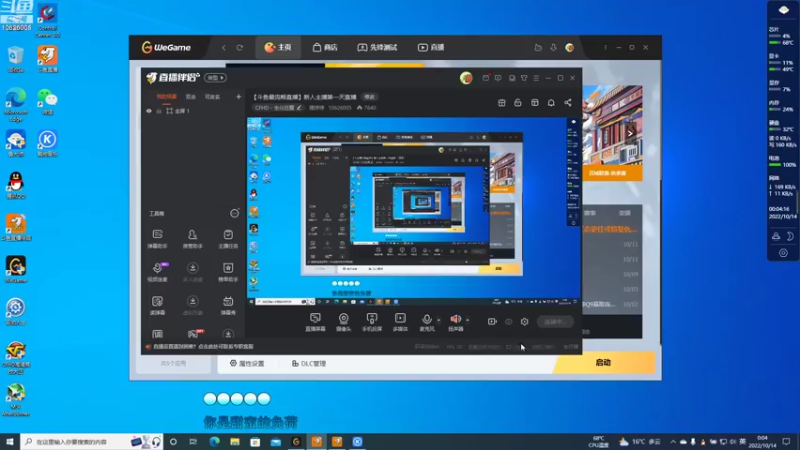Click the 修改 edit button beside stream title
The image size is (800, 450).
pyautogui.click(x=369, y=97)
